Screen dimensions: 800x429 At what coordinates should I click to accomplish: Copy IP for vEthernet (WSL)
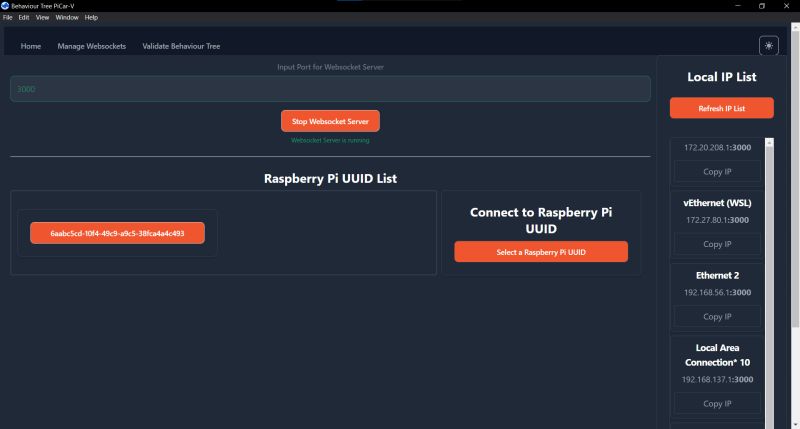pos(717,244)
